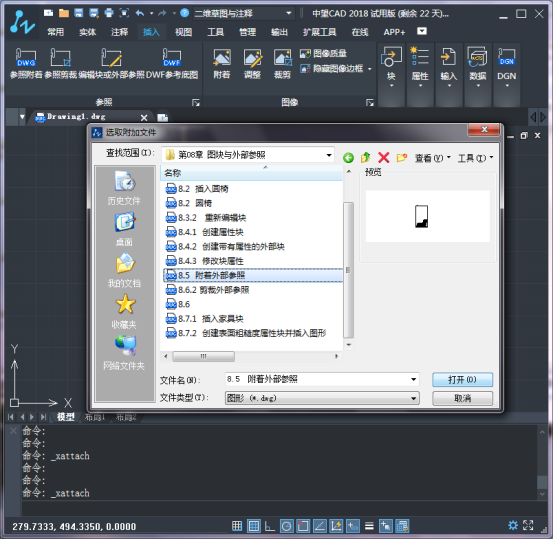Click the 取消 button
554x540 pixels.
462,399
